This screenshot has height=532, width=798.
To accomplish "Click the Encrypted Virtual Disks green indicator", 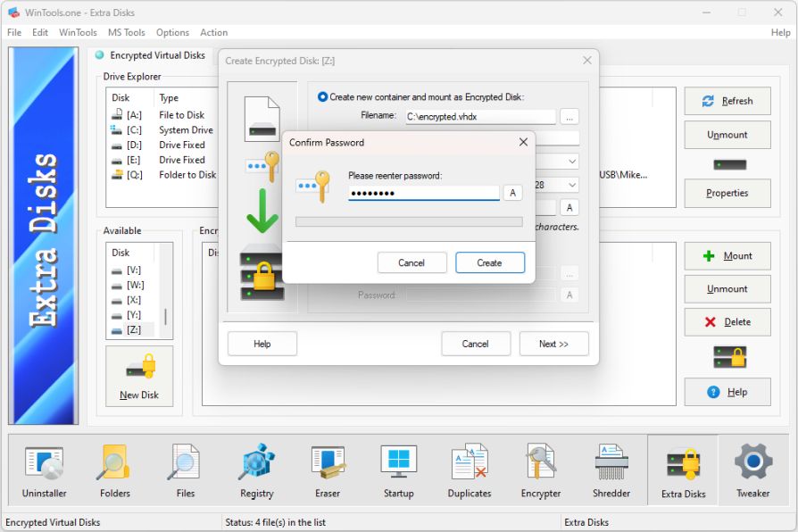I will click(x=100, y=55).
